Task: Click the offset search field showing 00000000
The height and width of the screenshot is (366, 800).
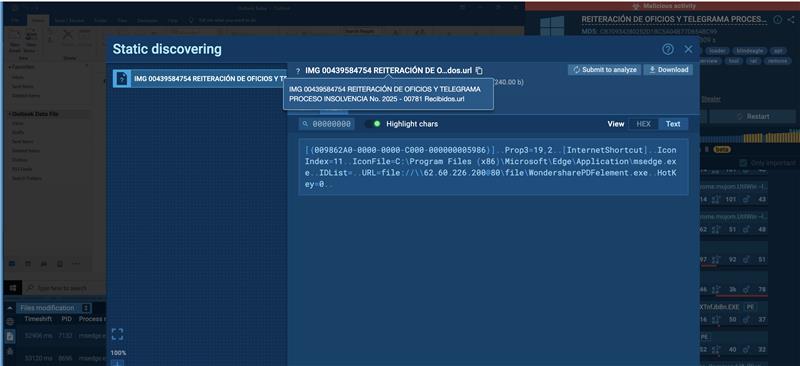Action: coord(327,124)
